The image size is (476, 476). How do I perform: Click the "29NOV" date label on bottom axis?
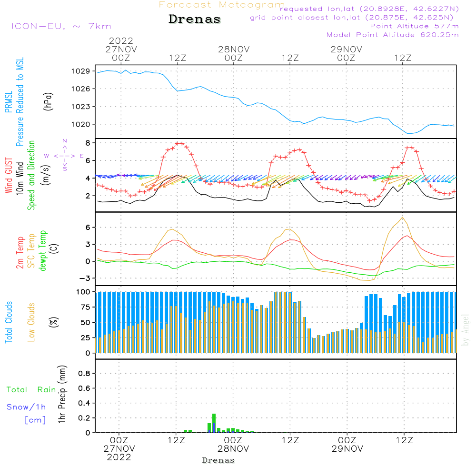(x=347, y=449)
